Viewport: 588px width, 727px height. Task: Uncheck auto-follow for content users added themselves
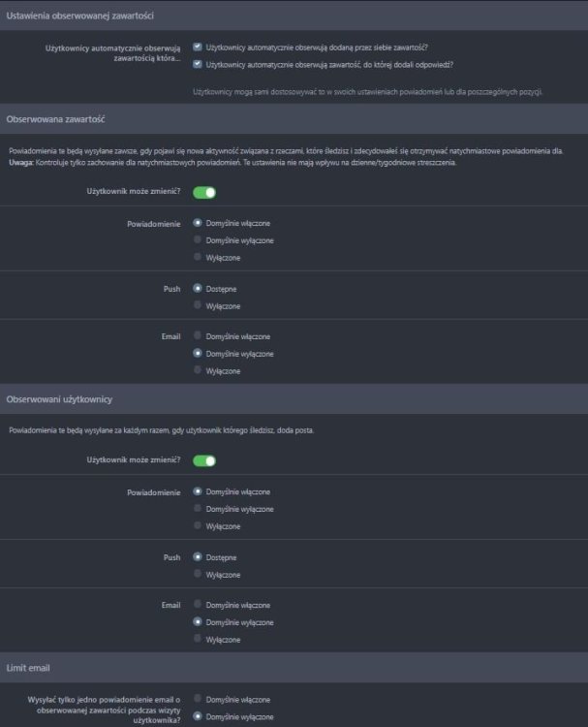tap(198, 47)
